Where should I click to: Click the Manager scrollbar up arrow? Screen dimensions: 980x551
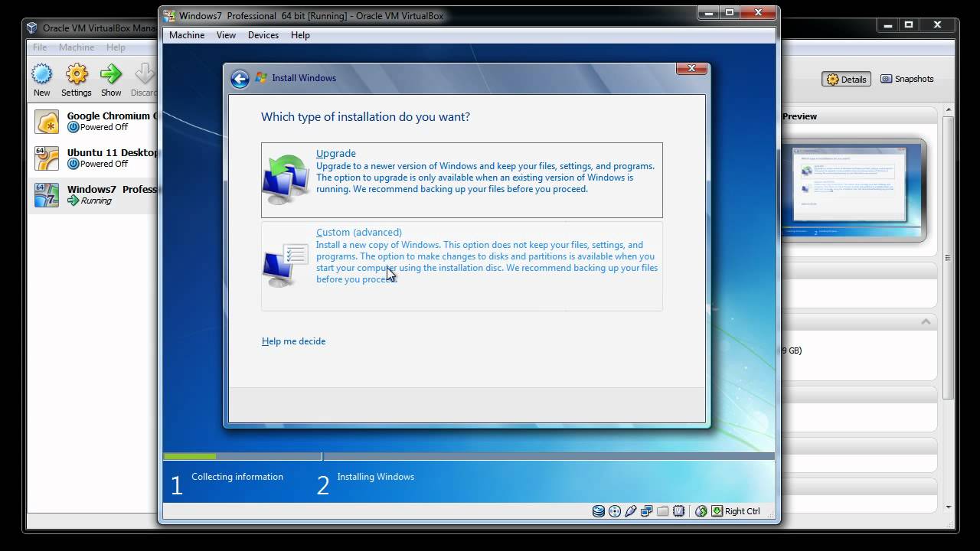[949, 111]
